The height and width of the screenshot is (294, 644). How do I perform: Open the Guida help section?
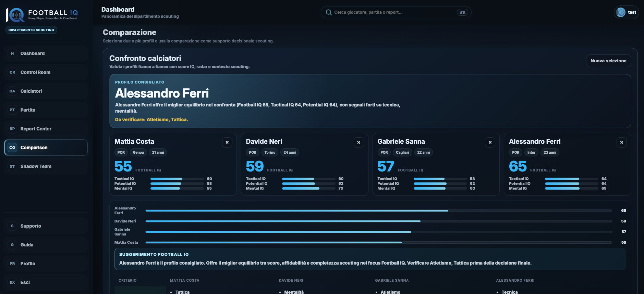(x=46, y=245)
